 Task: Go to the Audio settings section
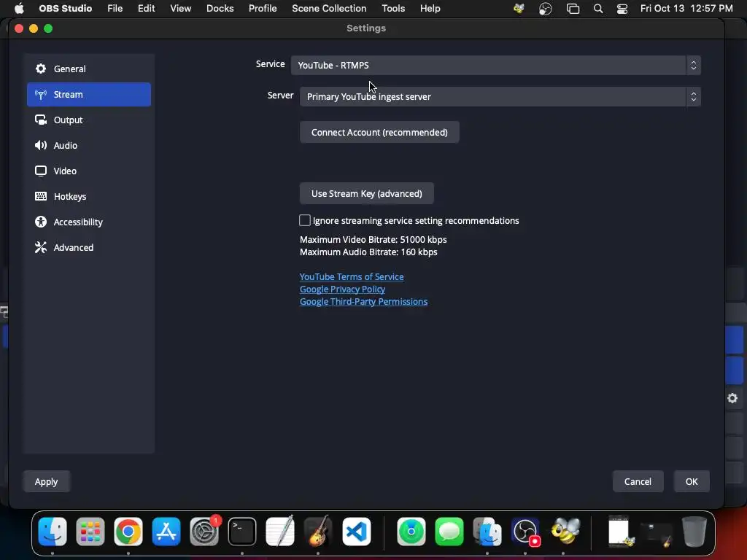[88, 145]
